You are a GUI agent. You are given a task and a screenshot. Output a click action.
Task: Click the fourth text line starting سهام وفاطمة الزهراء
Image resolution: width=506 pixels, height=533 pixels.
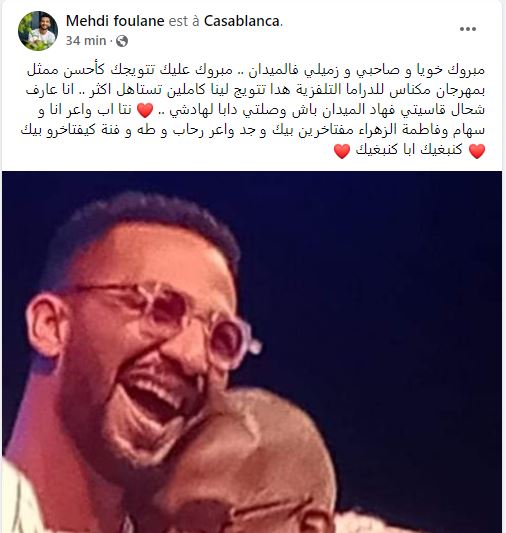(x=253, y=131)
